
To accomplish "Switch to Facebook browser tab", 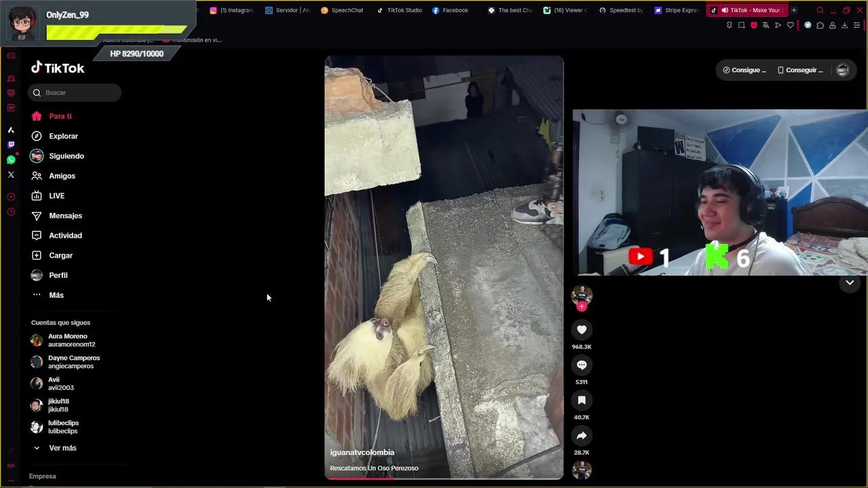I will [x=451, y=10].
